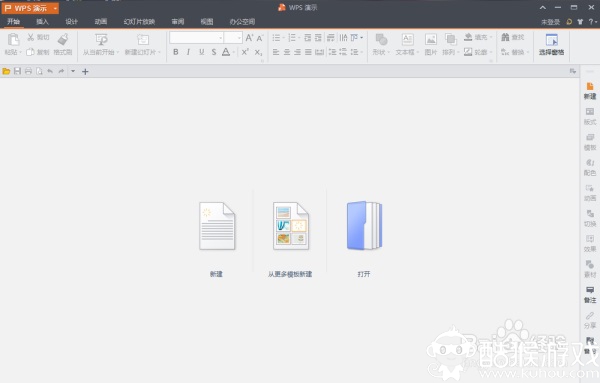The height and width of the screenshot is (383, 600).
Task: Click the print preview icon in quick access toolbar
Action: (39, 71)
